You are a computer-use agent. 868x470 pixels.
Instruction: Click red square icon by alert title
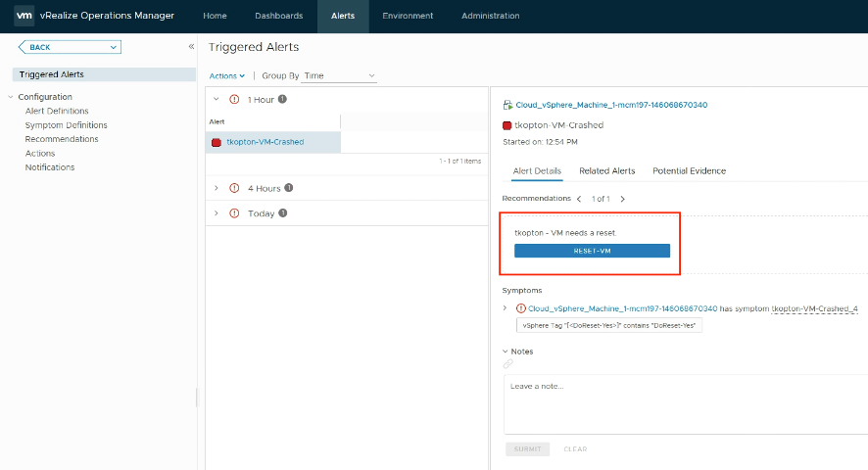coord(507,125)
